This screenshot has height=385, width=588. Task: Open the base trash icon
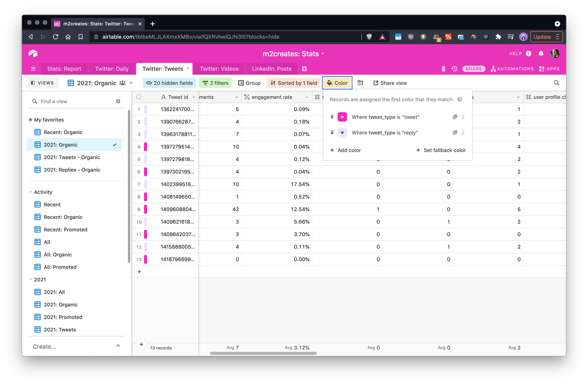pyautogui.click(x=443, y=69)
